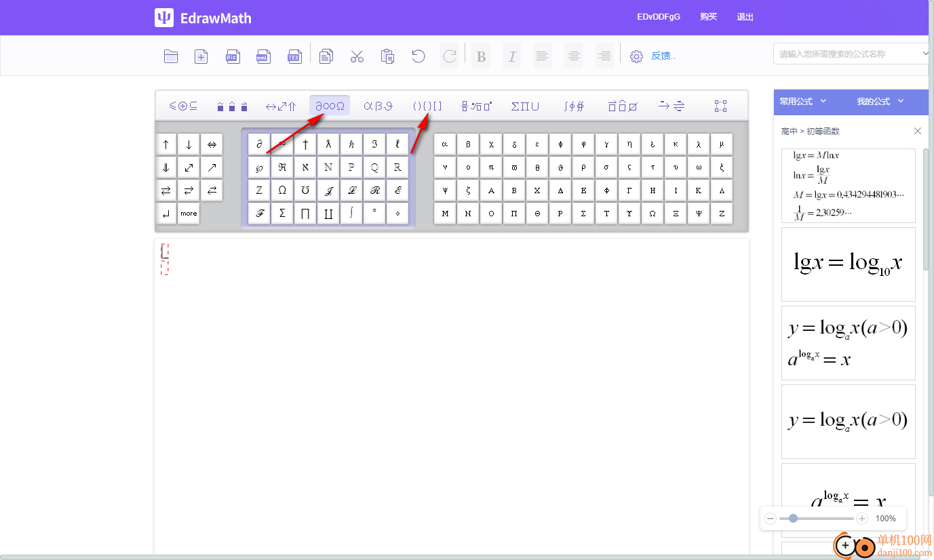Show more arrow symbols
The height and width of the screenshot is (560, 934).
(189, 213)
